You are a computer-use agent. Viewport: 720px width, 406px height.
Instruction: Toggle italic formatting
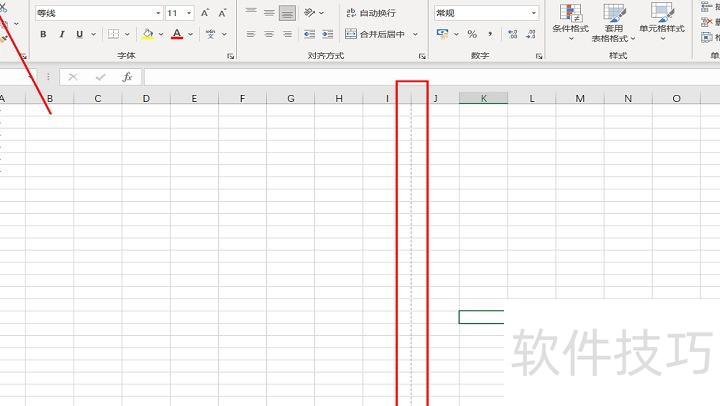(62, 34)
